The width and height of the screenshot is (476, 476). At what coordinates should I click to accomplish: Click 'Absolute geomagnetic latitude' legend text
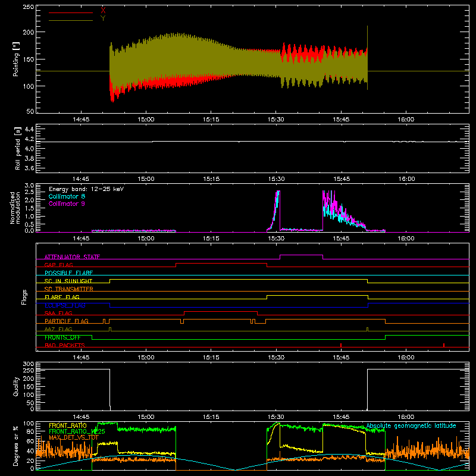pyautogui.click(x=411, y=425)
